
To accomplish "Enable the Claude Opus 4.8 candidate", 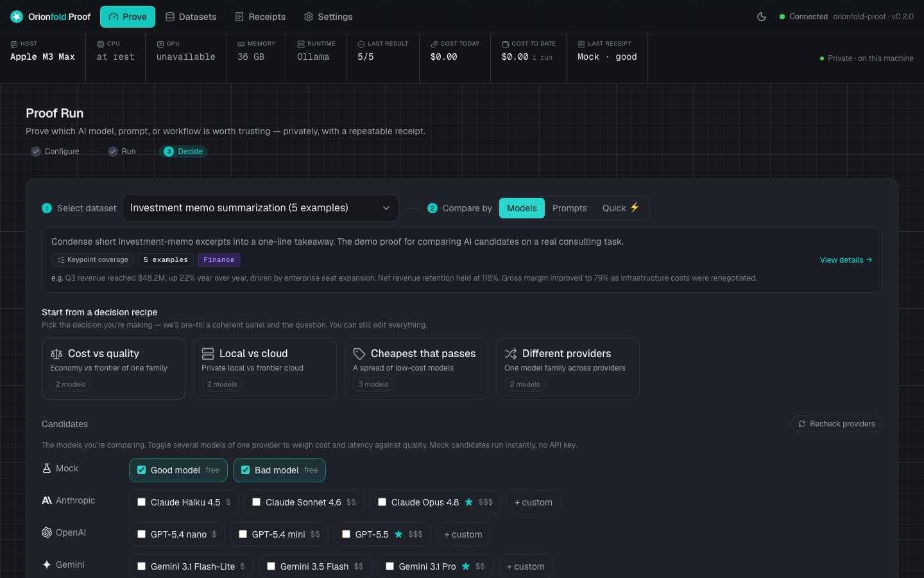I will coord(382,502).
